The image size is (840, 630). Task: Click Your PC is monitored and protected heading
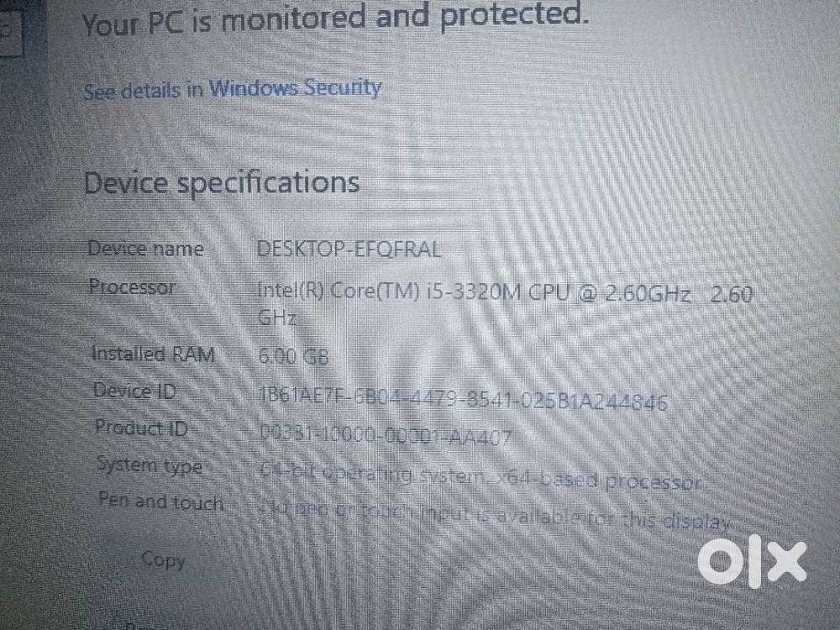point(336,20)
